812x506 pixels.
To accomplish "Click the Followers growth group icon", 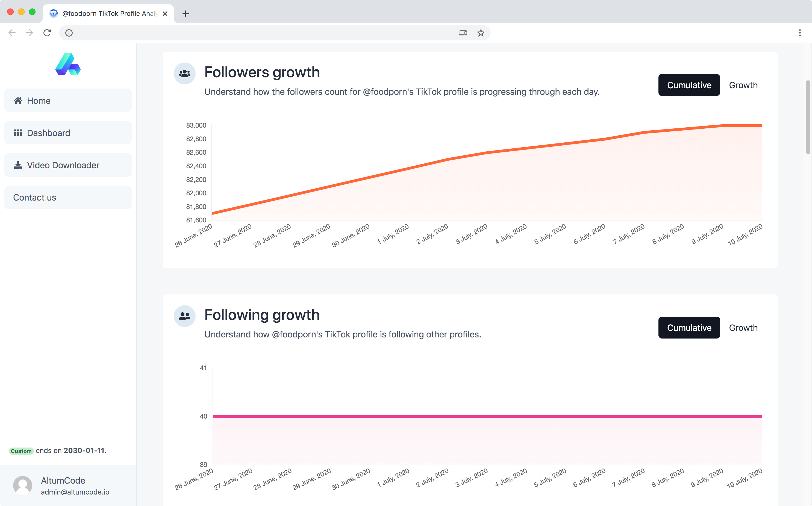I will pyautogui.click(x=184, y=73).
